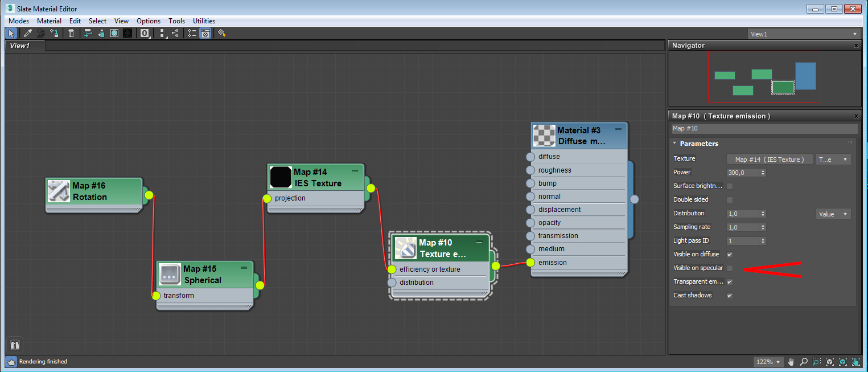Viewport: 868px width, 372px height.
Task: Uncheck Cast shadows checkbox
Action: pos(730,296)
